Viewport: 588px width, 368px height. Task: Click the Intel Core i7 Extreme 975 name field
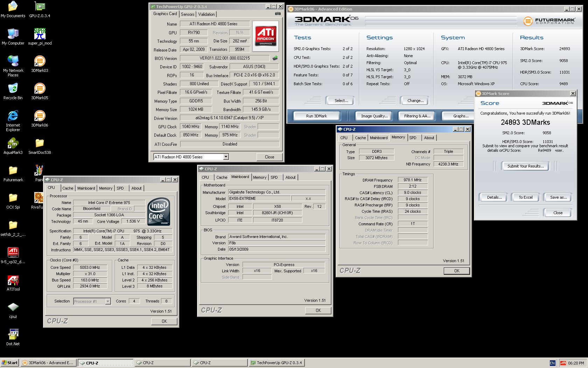(109, 203)
